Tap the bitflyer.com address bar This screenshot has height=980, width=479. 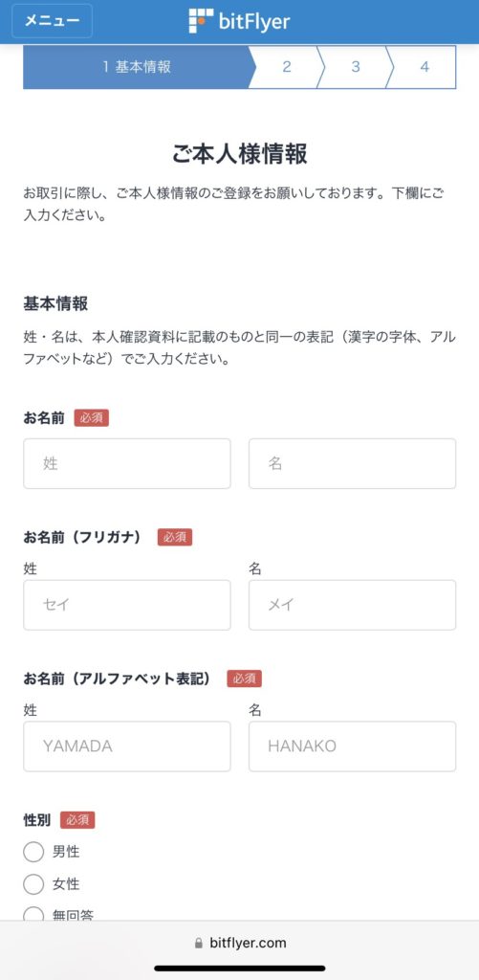tap(240, 943)
